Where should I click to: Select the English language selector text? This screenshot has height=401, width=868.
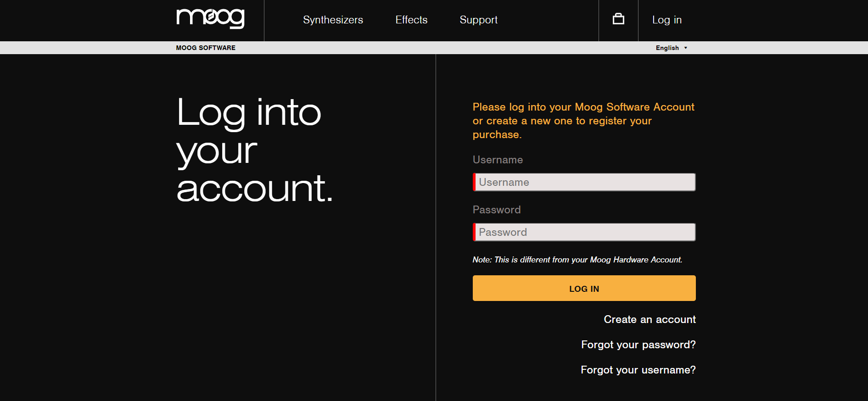point(667,48)
